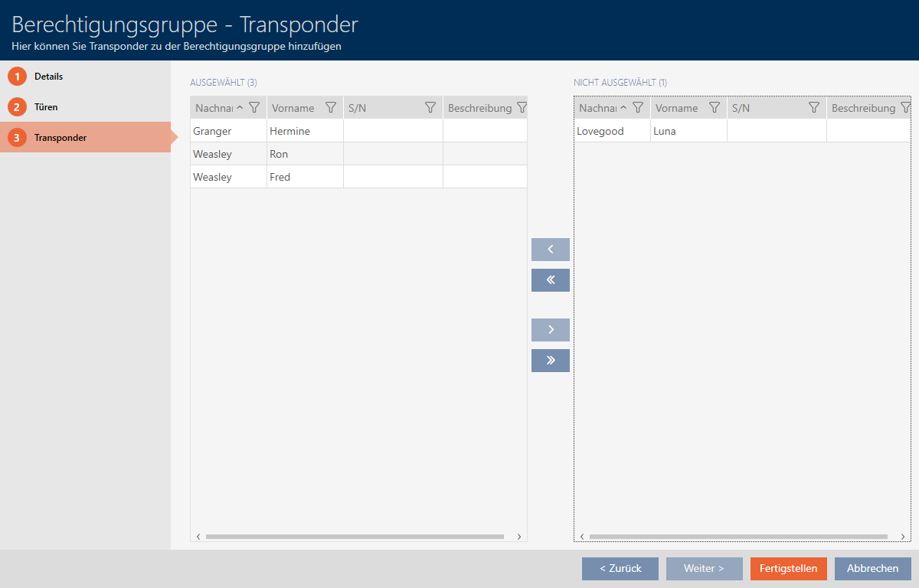Open S/N filter in not-selected table
Image resolution: width=919 pixels, height=588 pixels.
pos(814,108)
